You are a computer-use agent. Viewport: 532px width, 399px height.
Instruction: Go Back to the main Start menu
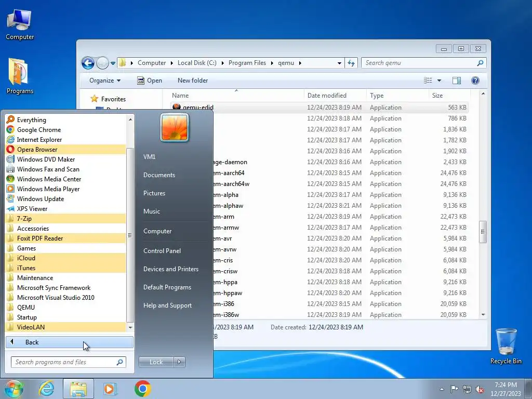coord(70,342)
